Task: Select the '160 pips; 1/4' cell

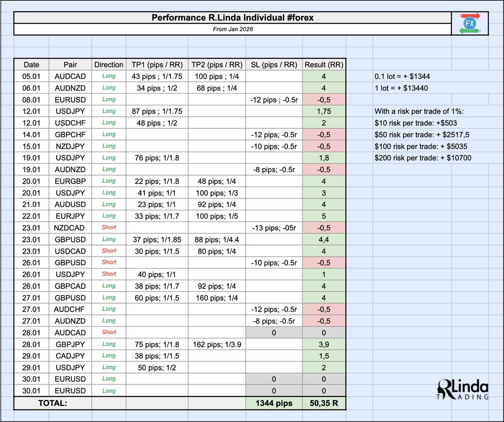Action: tap(217, 298)
